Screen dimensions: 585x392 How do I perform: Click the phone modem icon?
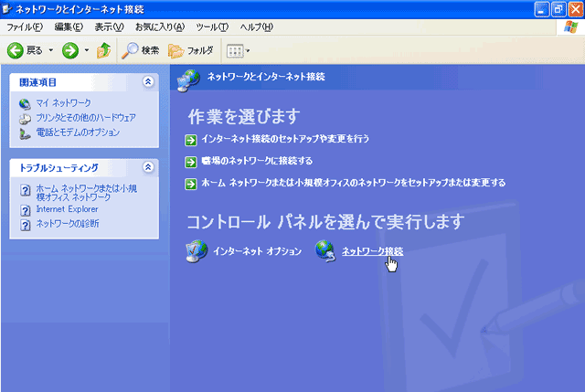click(25, 133)
